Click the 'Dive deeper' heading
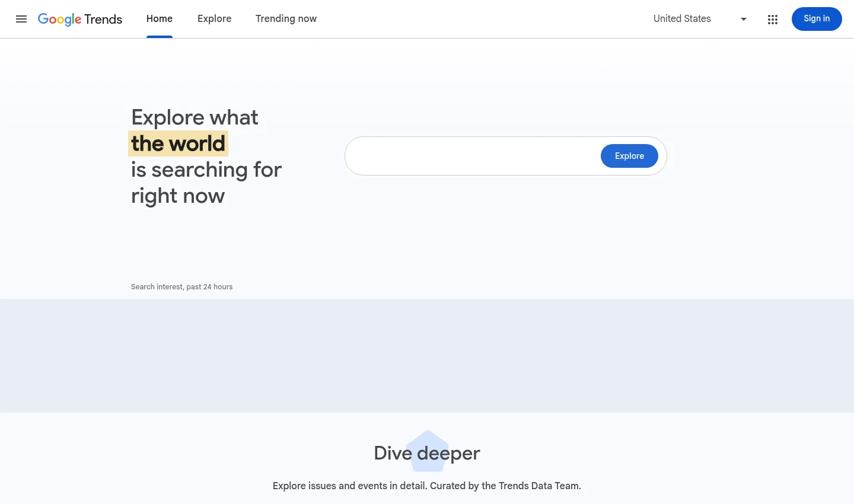 point(427,453)
